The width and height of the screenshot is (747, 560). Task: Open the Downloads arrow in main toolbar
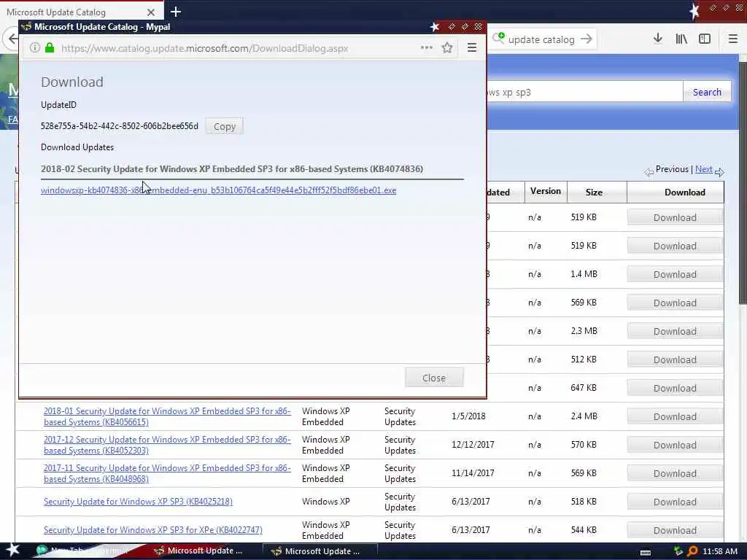657,39
